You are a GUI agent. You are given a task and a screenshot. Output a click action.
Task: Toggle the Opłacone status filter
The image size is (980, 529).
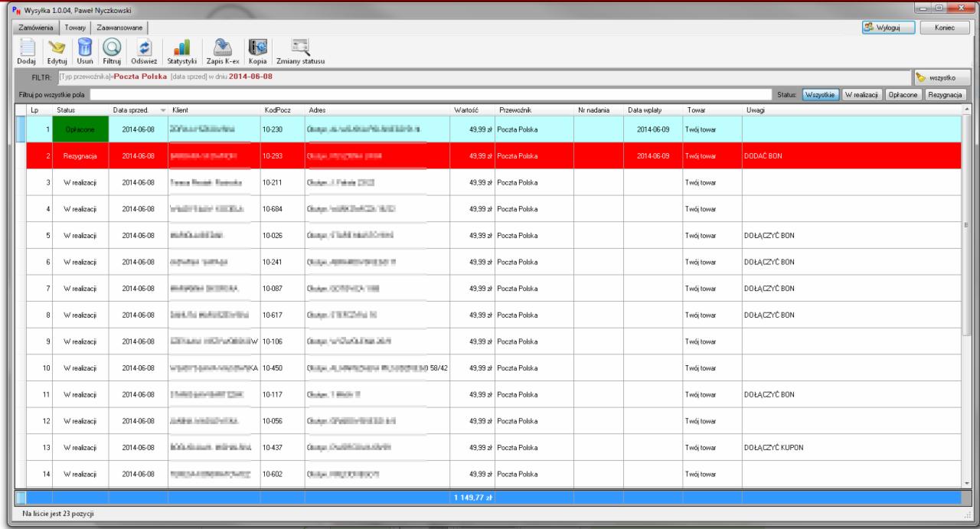pos(903,94)
